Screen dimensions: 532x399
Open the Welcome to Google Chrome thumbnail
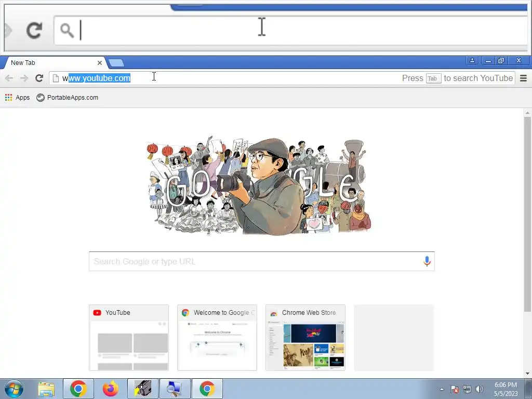pos(217,338)
